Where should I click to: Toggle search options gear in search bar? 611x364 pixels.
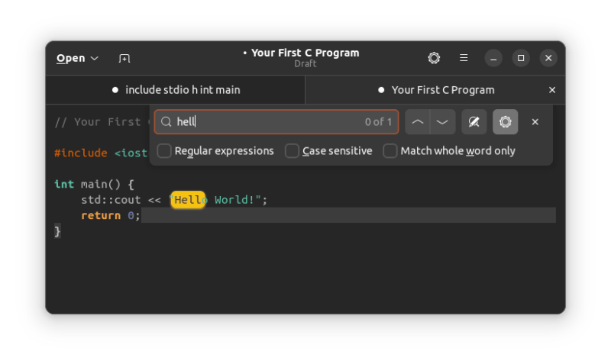pyautogui.click(x=505, y=122)
